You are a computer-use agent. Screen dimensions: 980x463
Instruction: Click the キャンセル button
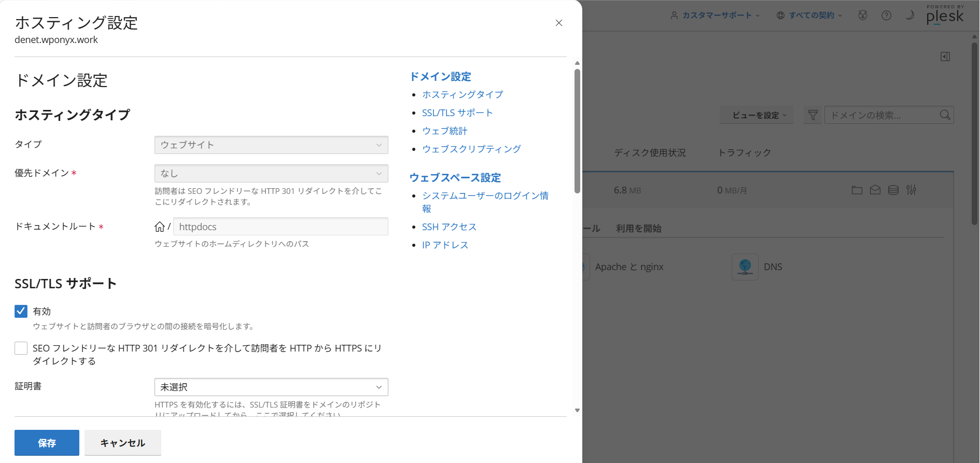(x=123, y=443)
